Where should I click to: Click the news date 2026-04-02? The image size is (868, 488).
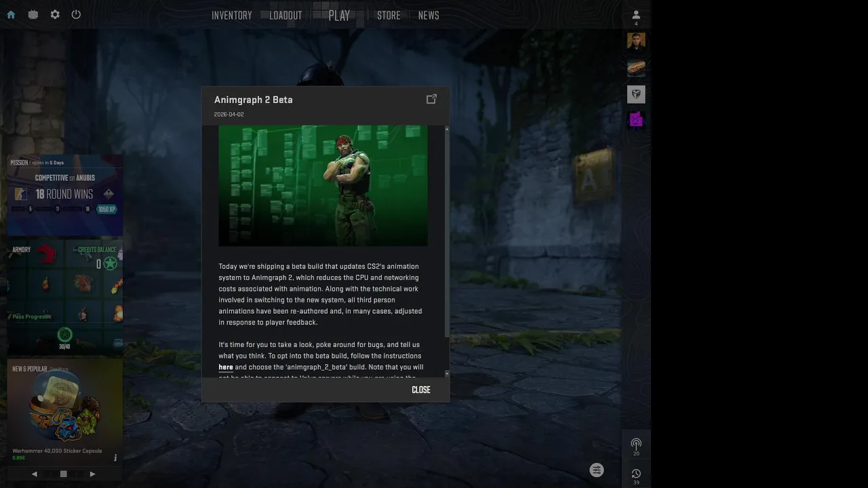pos(229,115)
